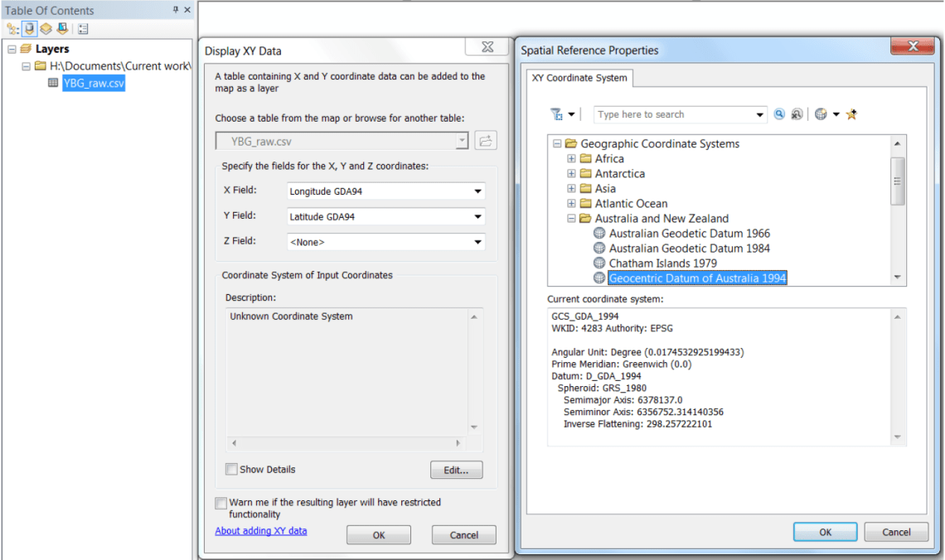The height and width of the screenshot is (560, 945).
Task: Click the spatial filter icon
Action: 556,114
